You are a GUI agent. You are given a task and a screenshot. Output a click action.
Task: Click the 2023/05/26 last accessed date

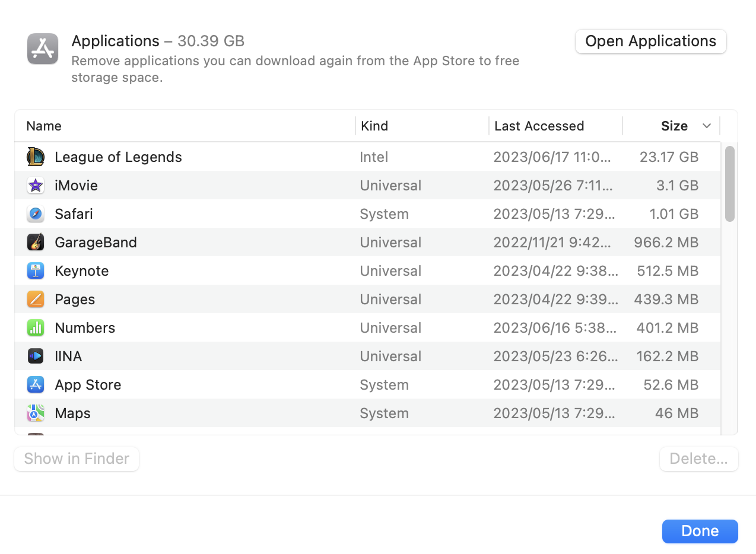(x=553, y=186)
